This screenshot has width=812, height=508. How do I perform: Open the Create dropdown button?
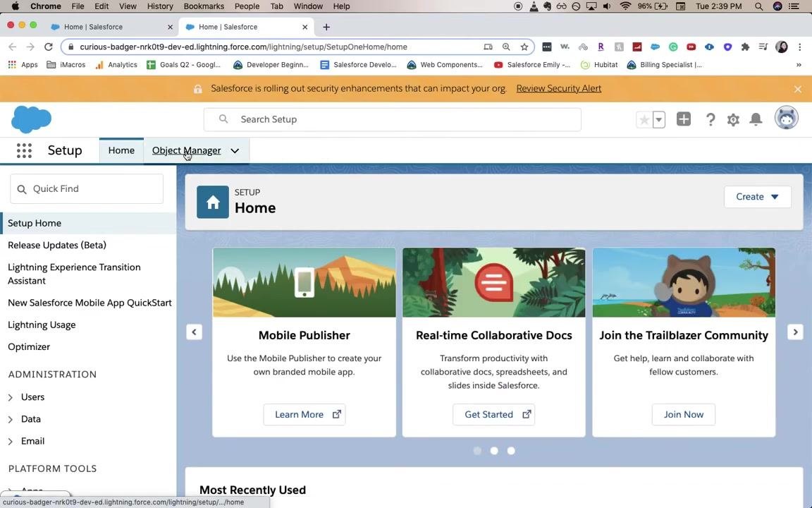point(757,196)
